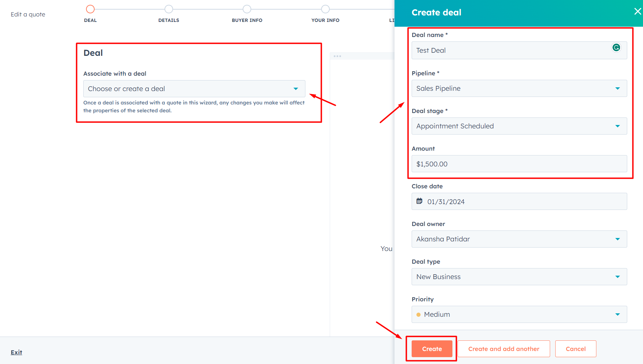Click the three-dot drag handle on preview
The width and height of the screenshot is (643, 364).
pyautogui.click(x=337, y=56)
